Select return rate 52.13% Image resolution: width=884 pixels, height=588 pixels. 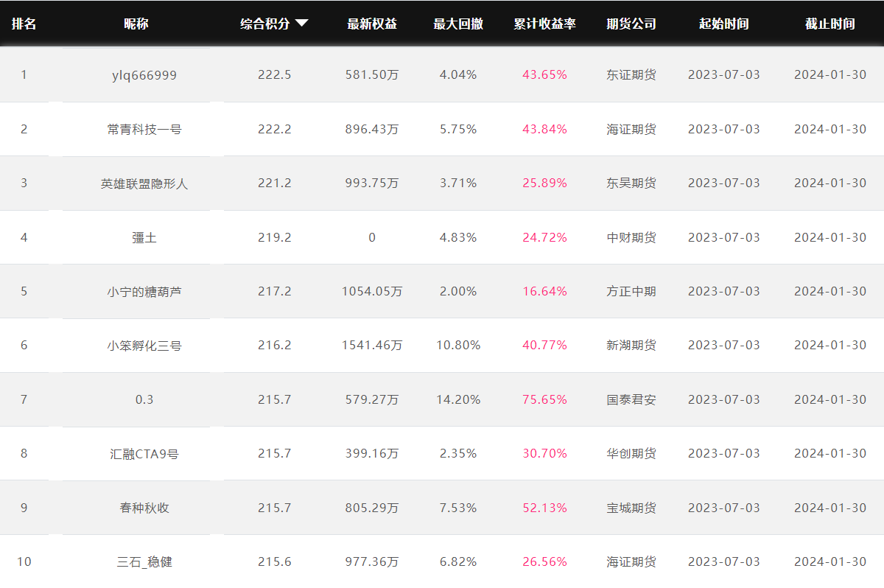pyautogui.click(x=545, y=508)
